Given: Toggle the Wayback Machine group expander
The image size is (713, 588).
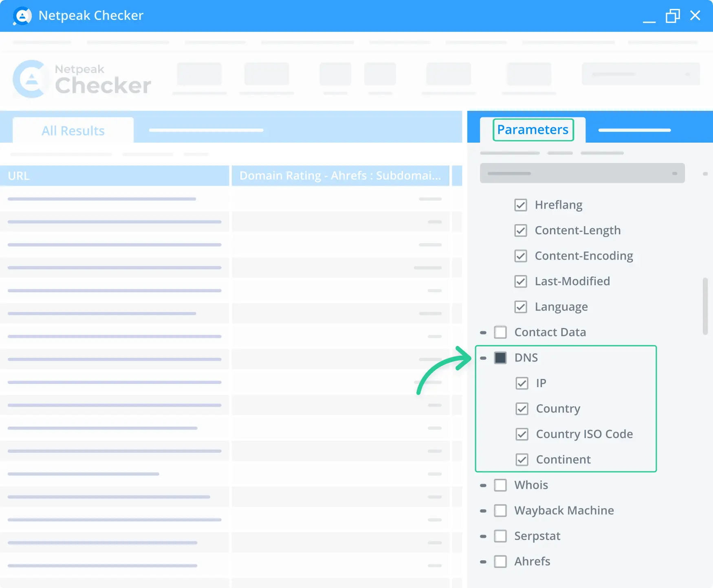Looking at the screenshot, I should point(483,511).
